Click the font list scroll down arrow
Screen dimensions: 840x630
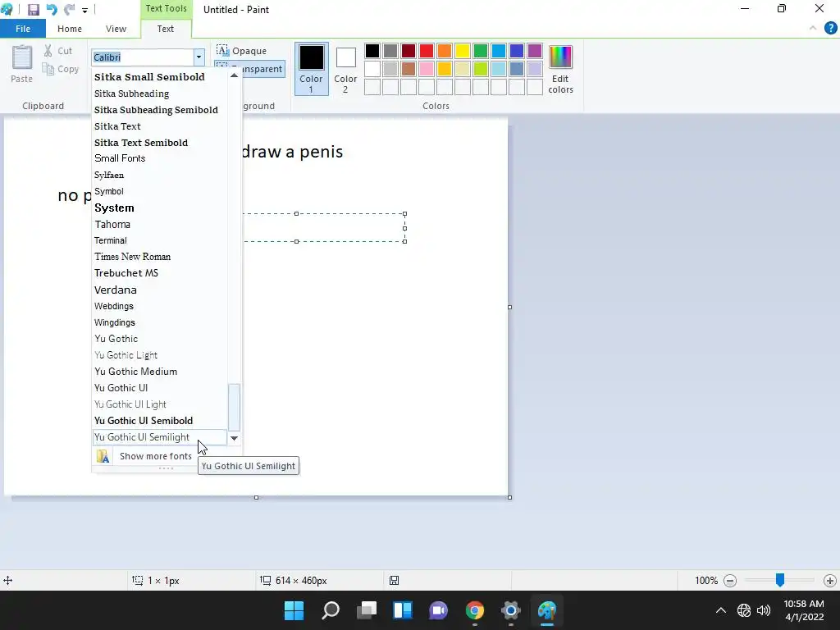pyautogui.click(x=234, y=438)
